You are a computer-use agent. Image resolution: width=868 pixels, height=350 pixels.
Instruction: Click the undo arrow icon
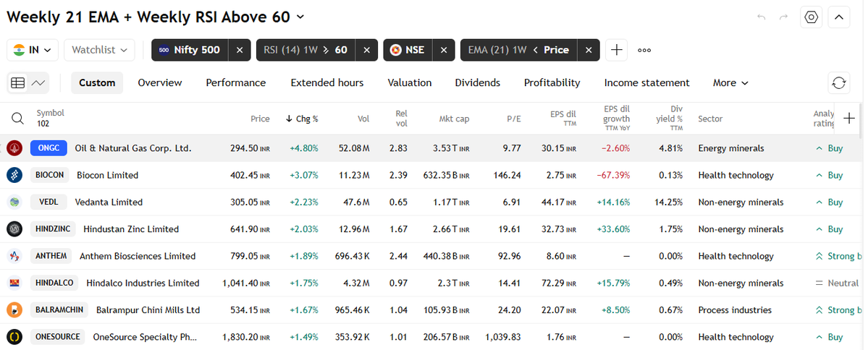coord(761,17)
